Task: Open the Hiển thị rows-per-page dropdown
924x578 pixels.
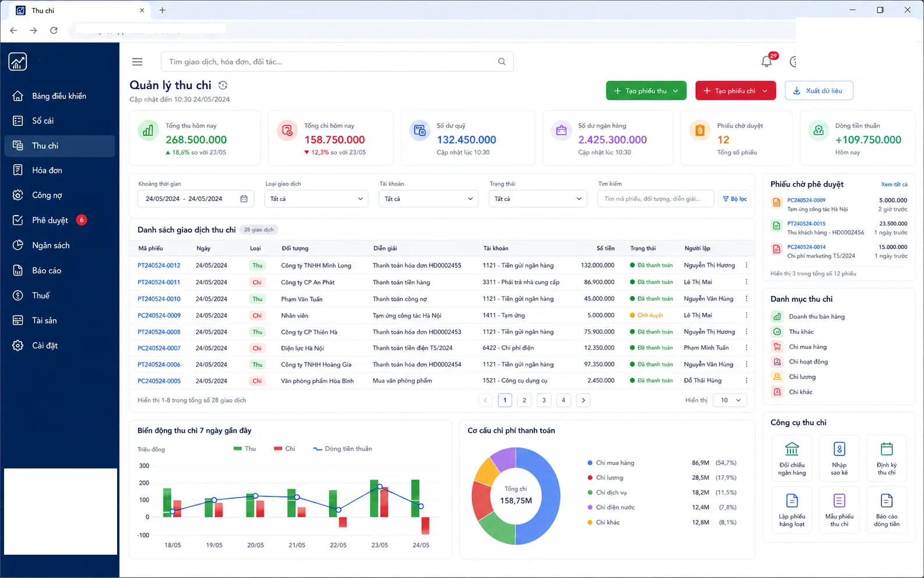Action: [731, 400]
